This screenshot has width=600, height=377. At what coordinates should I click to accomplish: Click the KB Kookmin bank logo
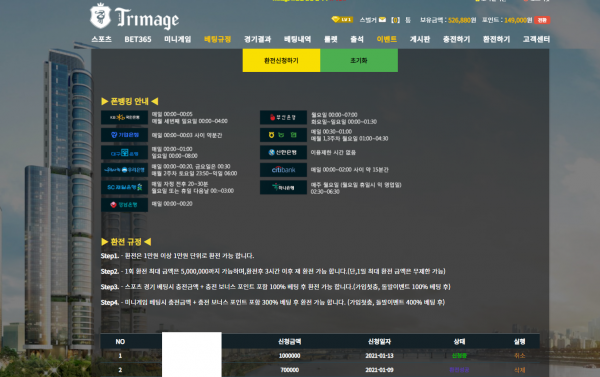124,118
